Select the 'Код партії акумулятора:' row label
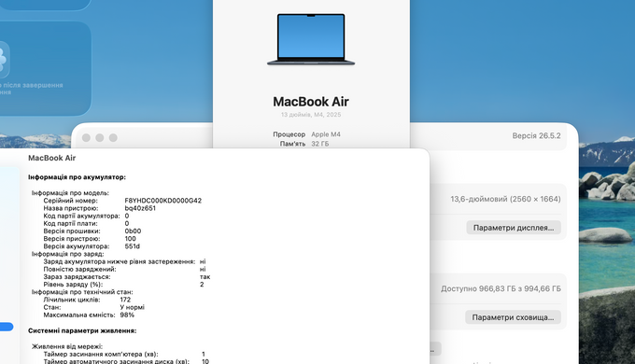 coord(82,216)
